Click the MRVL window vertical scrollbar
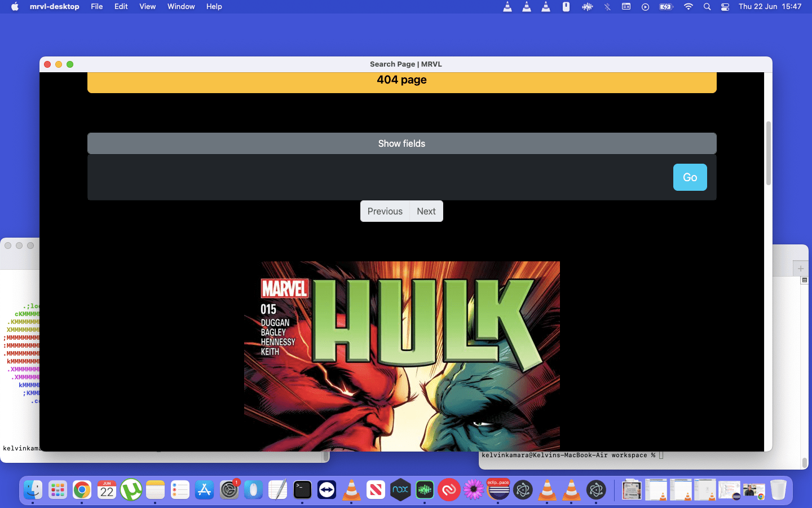This screenshot has width=812, height=508. click(x=768, y=153)
